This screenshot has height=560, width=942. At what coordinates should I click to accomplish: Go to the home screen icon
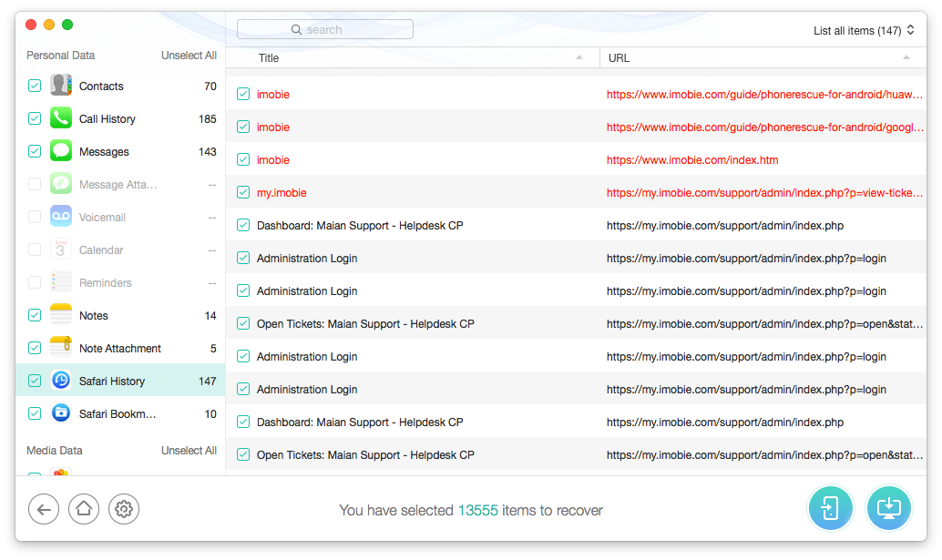(x=84, y=510)
